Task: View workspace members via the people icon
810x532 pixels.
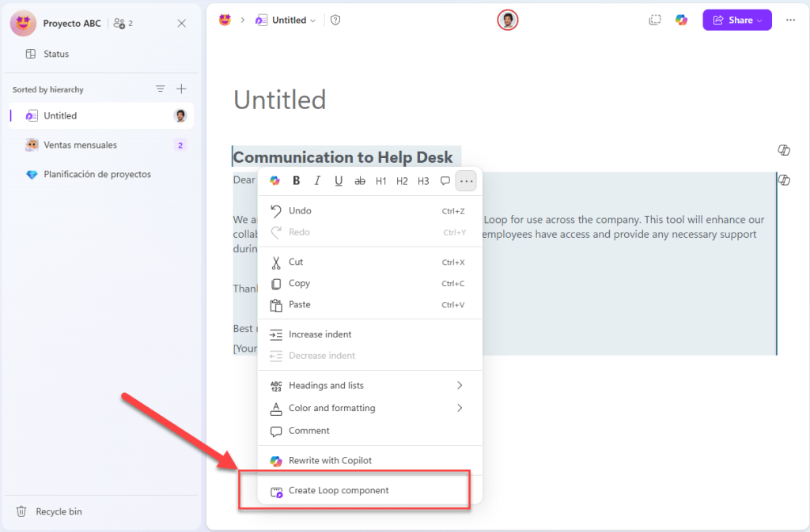Action: (x=119, y=23)
